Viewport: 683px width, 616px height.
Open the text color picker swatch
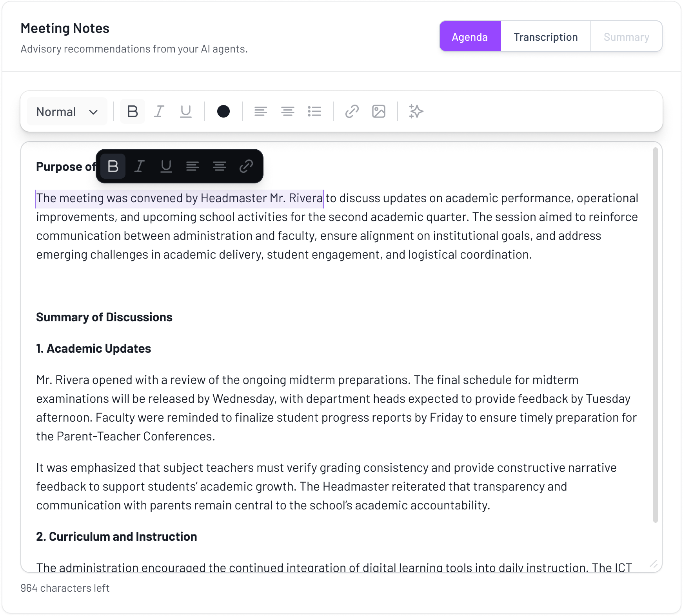[x=223, y=112]
